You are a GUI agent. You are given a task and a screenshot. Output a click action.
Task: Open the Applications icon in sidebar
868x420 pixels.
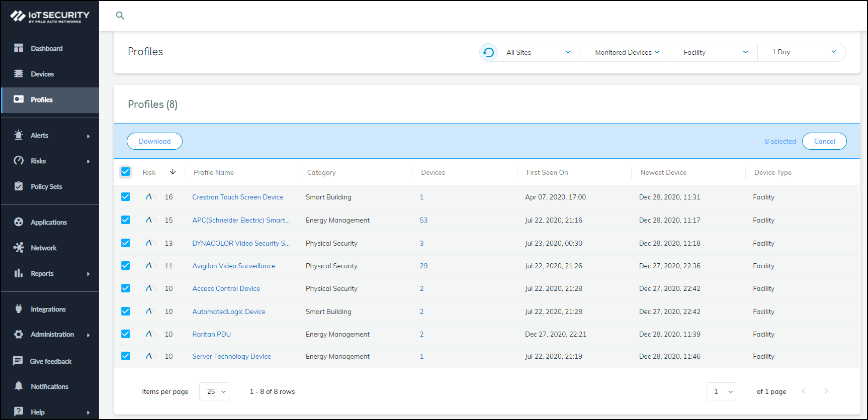(19, 222)
